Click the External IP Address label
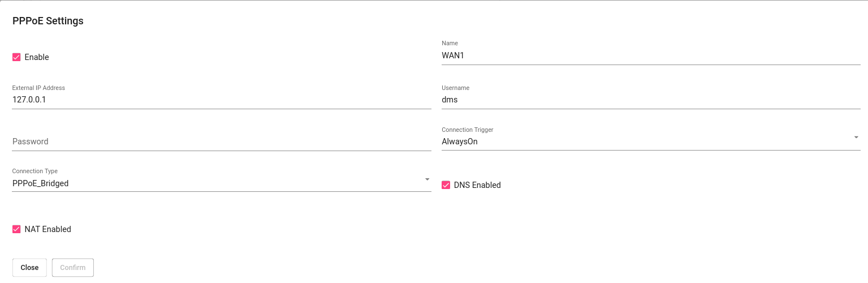The image size is (868, 283). pos(38,88)
